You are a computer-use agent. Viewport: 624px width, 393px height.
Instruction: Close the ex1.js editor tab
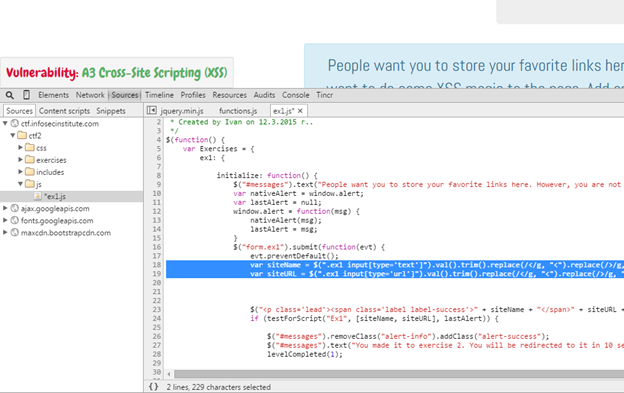click(x=300, y=111)
